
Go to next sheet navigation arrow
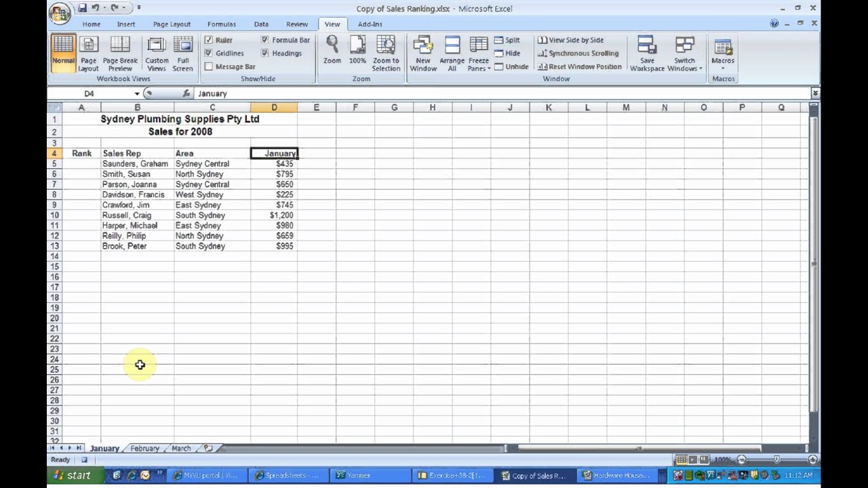pos(70,448)
